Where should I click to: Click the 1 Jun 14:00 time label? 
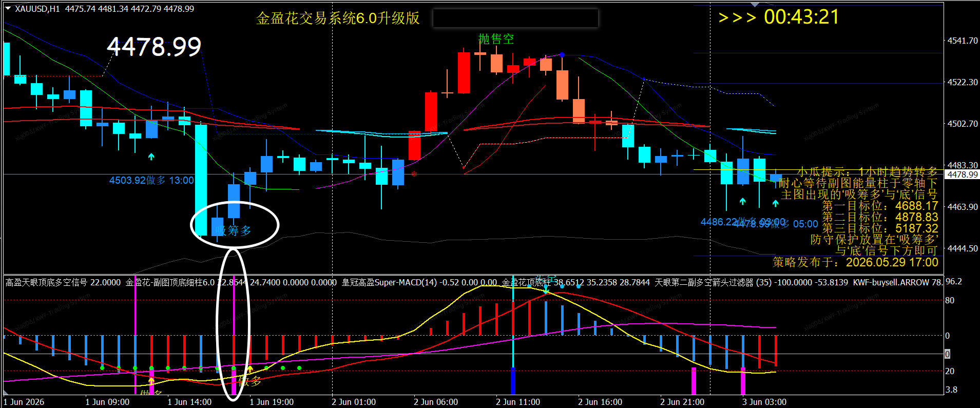click(x=189, y=402)
